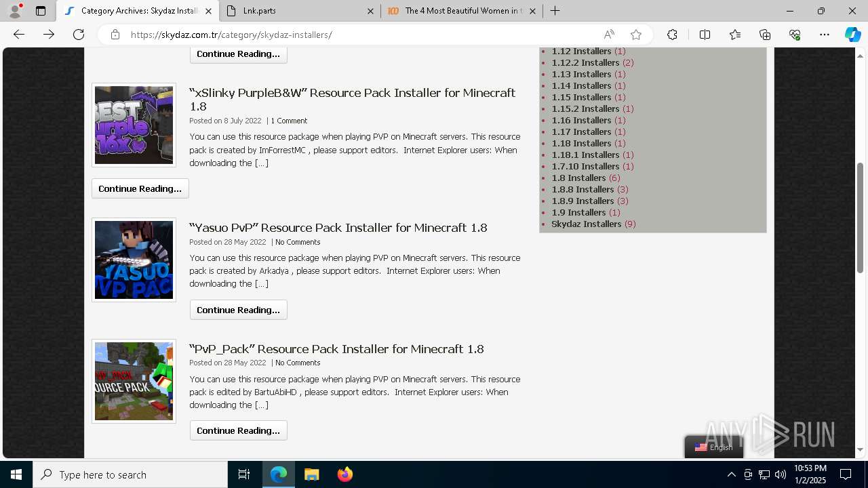Click Continue Reading under xSlinky post

(x=140, y=188)
